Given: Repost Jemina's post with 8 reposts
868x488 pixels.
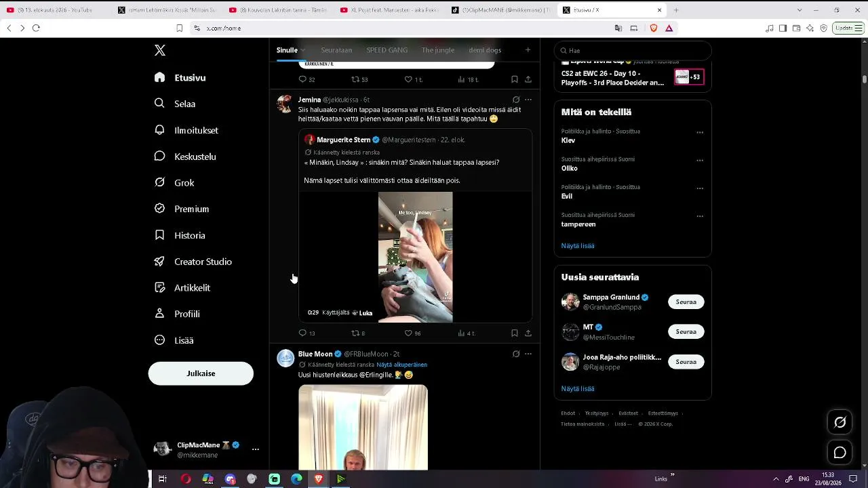Looking at the screenshot, I should (358, 333).
